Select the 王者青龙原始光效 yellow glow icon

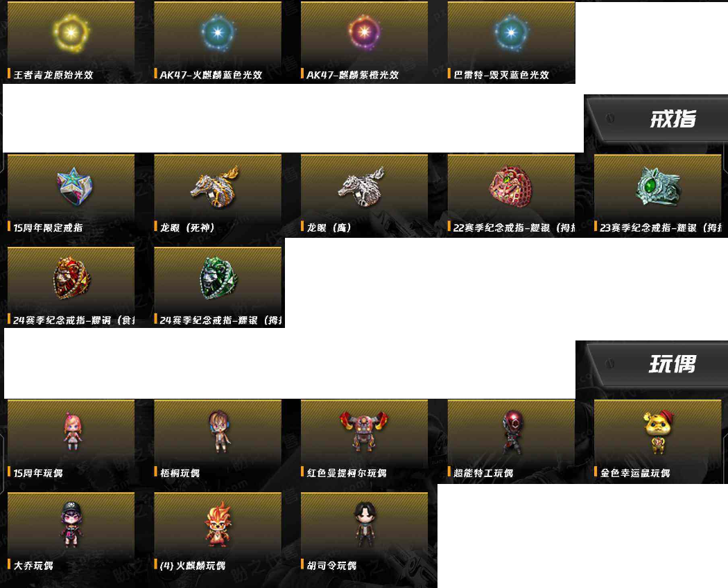(71, 33)
